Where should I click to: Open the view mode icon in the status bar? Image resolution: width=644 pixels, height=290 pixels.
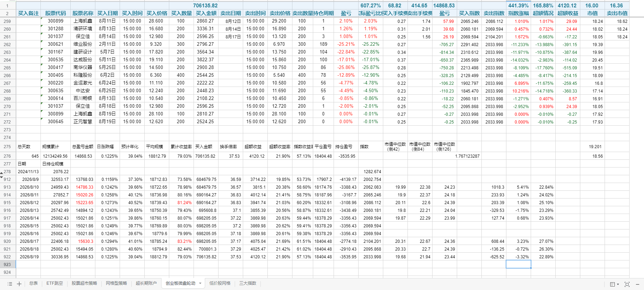coord(613,284)
